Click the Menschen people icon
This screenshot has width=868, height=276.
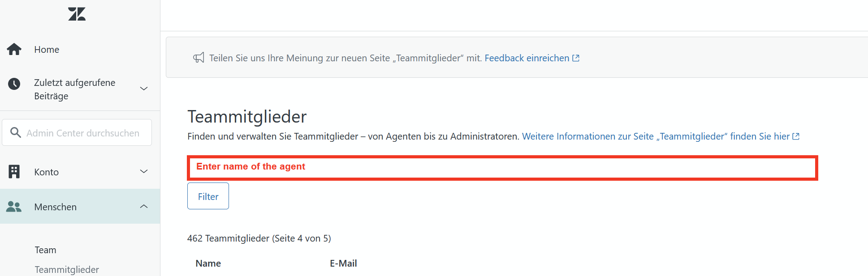(14, 207)
